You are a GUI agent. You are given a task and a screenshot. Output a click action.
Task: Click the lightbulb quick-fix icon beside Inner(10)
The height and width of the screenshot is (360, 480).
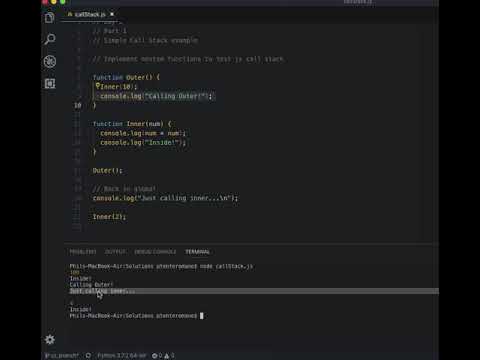98,86
